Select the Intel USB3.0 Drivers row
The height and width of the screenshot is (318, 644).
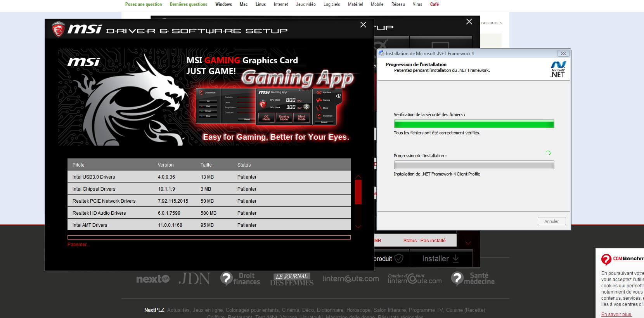coord(209,177)
